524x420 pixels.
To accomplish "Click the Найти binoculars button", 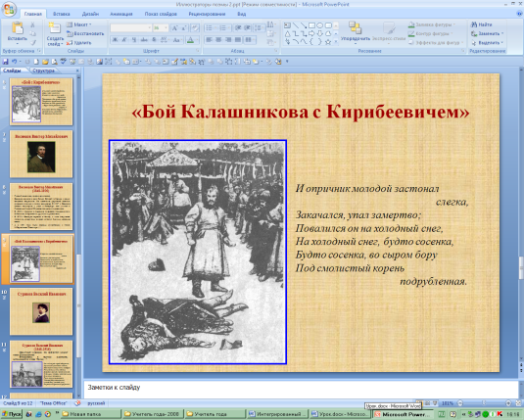I will coord(482,24).
